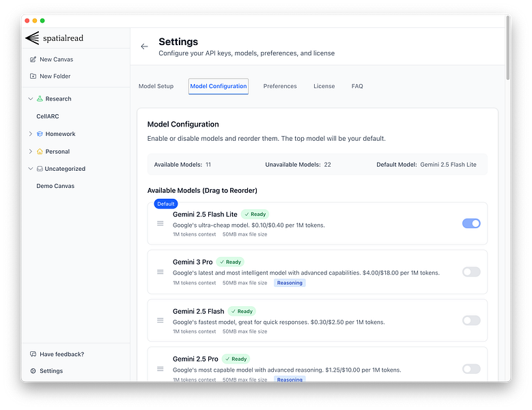Image resolution: width=532 pixels, height=410 pixels.
Task: Open the CellARC canvas
Action: tap(48, 116)
